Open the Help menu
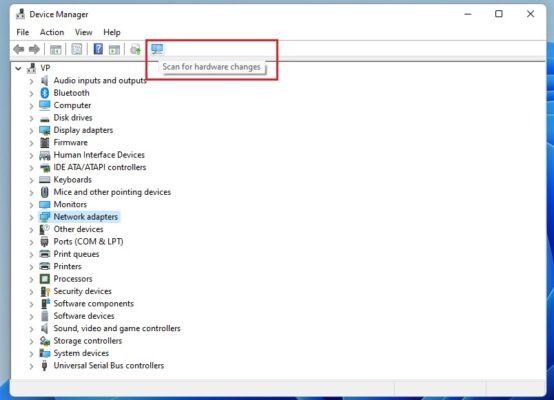554x400 pixels. coord(112,32)
